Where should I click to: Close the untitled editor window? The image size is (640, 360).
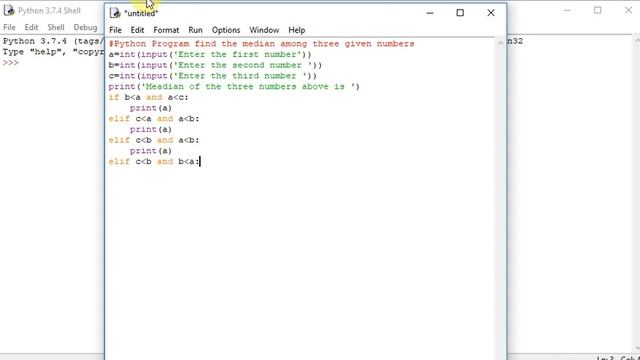[x=491, y=13]
